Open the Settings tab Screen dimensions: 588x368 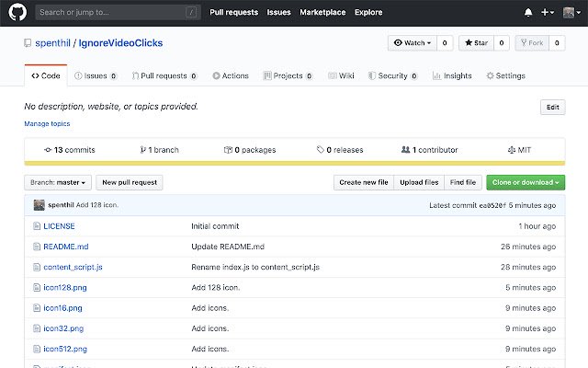pos(505,75)
